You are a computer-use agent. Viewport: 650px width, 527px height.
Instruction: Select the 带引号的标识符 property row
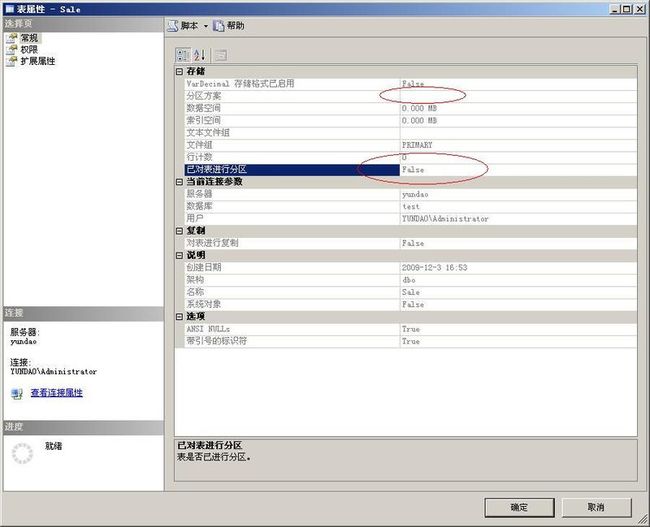click(410, 341)
